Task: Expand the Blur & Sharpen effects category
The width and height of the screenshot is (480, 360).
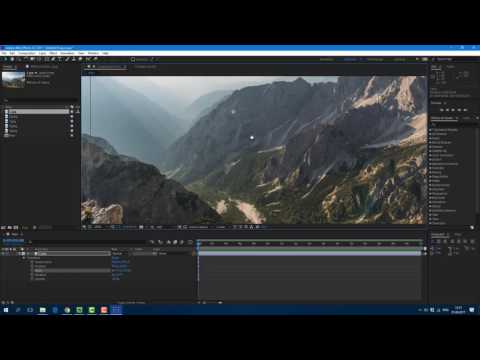Action: point(430,143)
